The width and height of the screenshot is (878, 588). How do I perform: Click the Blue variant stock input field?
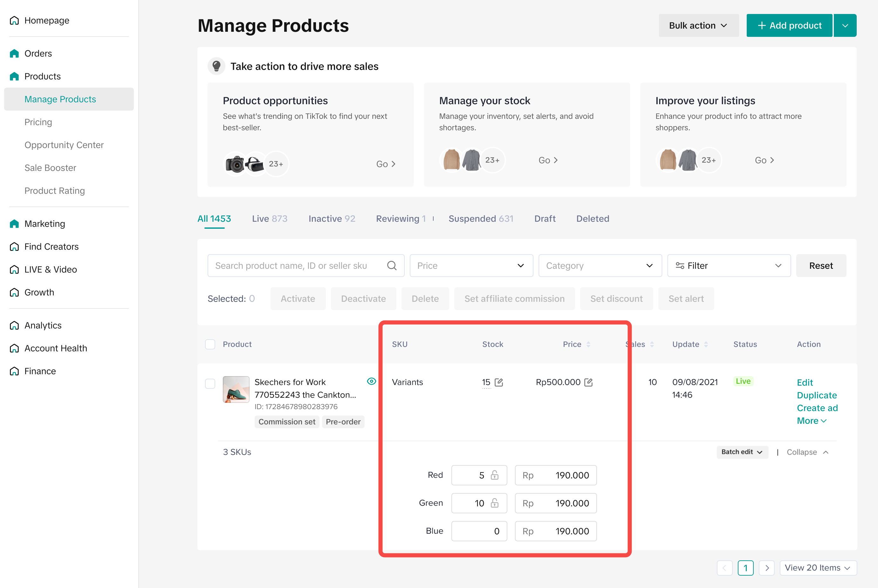point(479,531)
